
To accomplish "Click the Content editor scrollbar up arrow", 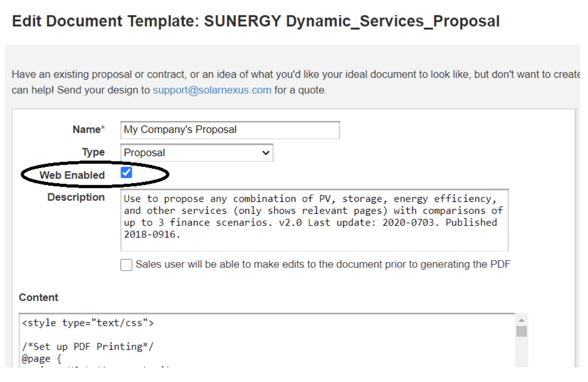I will [522, 320].
